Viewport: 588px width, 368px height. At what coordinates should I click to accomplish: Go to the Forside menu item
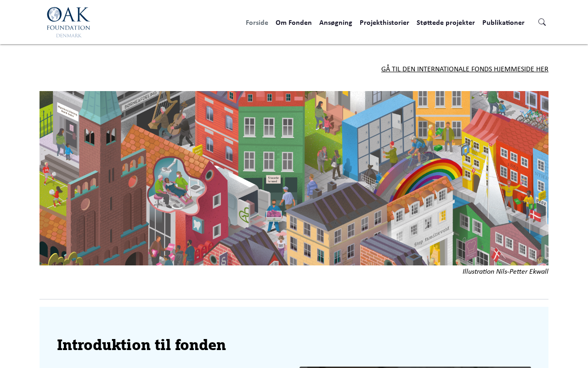tap(257, 23)
